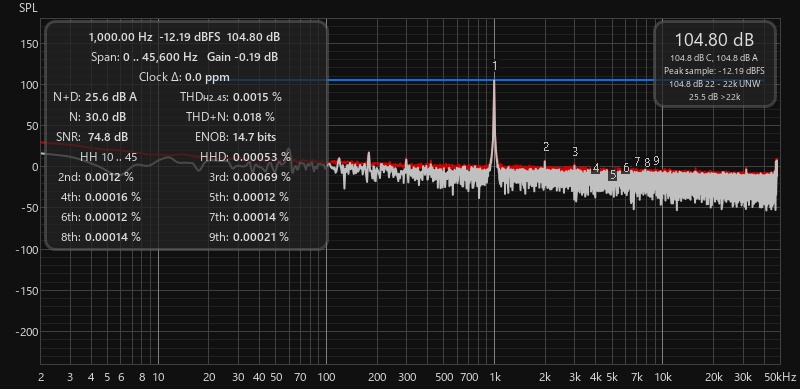800x389 pixels.
Task: Click the "20k" frequency axis label
Action: click(713, 378)
